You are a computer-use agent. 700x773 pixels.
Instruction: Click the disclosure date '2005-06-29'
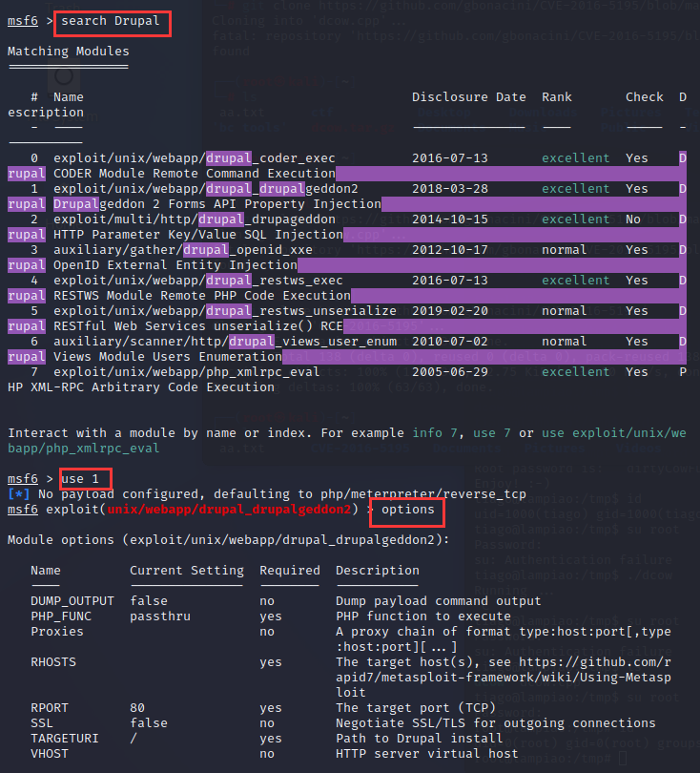point(450,372)
